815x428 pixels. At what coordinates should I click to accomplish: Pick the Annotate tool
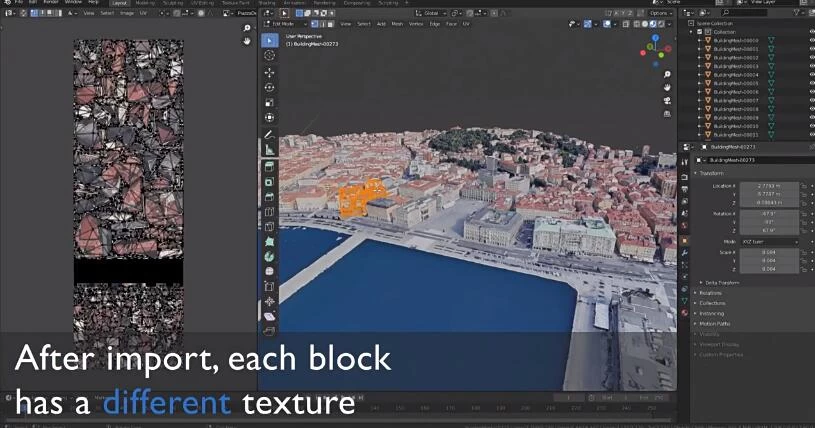pyautogui.click(x=269, y=134)
